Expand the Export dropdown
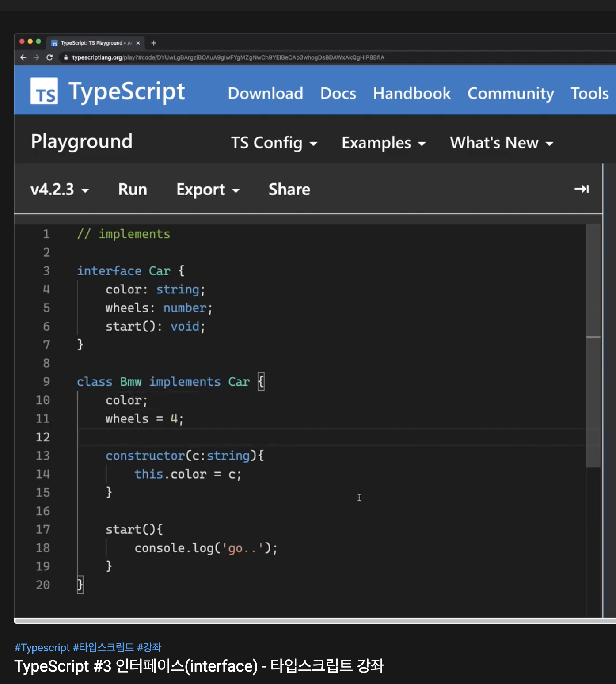The width and height of the screenshot is (616, 684). 208,190
